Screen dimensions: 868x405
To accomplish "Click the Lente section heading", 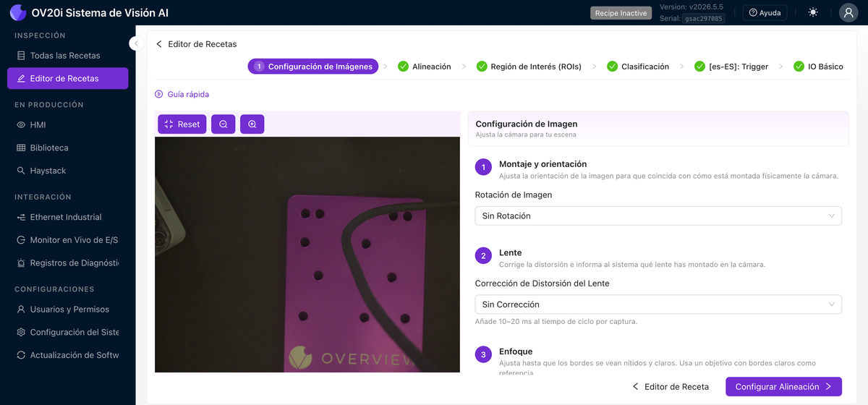I will coord(510,252).
